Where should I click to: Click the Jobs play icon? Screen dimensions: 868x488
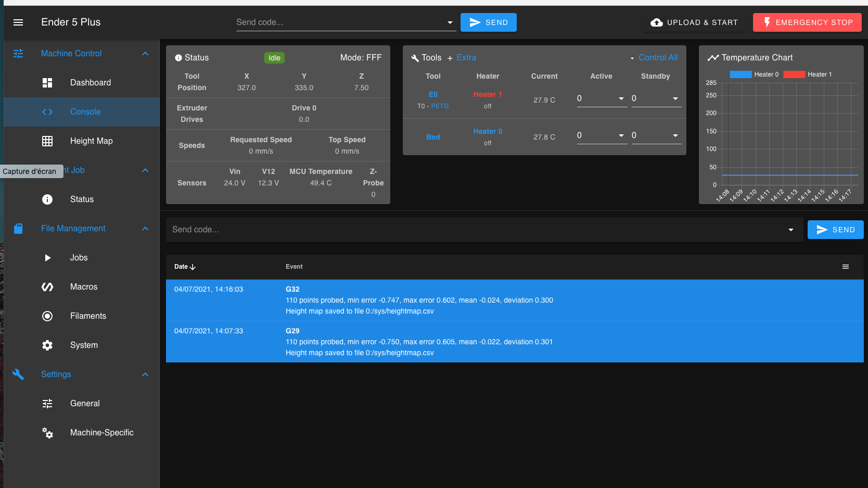tap(47, 258)
